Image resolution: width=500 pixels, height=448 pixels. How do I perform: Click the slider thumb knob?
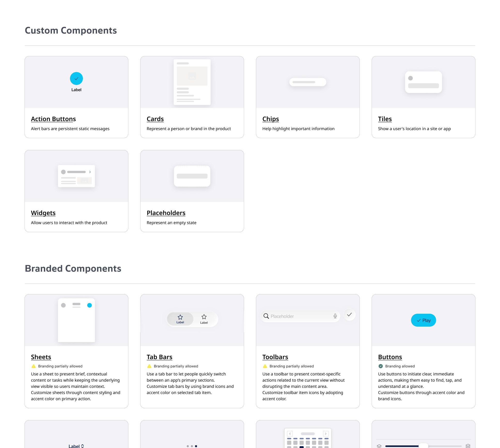423,446
